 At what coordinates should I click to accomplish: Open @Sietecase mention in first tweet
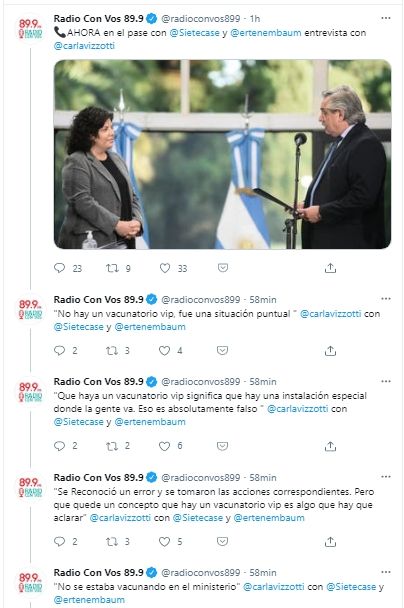coord(195,33)
